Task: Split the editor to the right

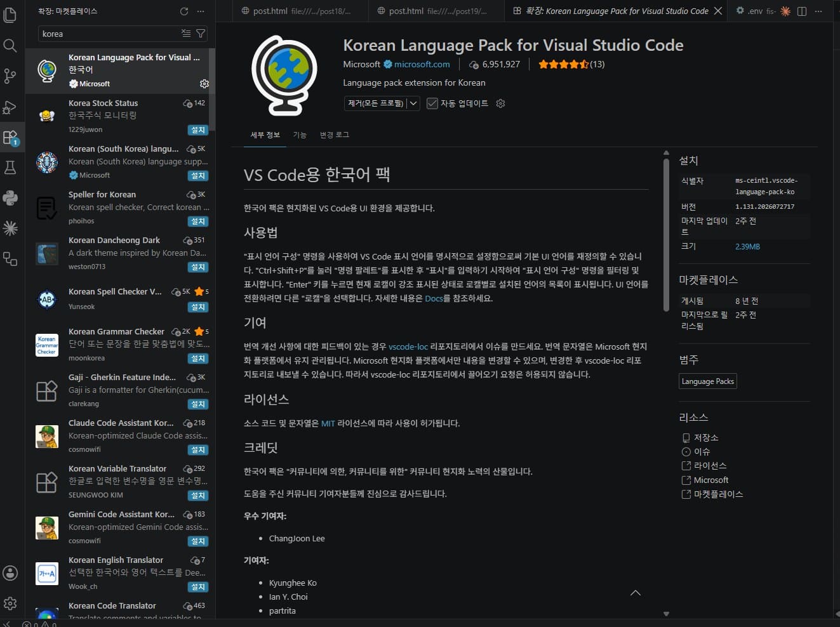Action: (x=802, y=11)
